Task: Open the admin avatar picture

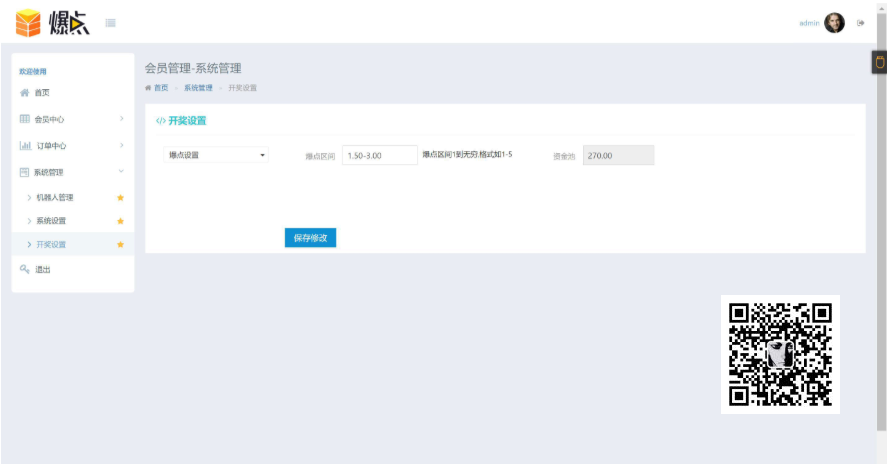Action: point(834,23)
